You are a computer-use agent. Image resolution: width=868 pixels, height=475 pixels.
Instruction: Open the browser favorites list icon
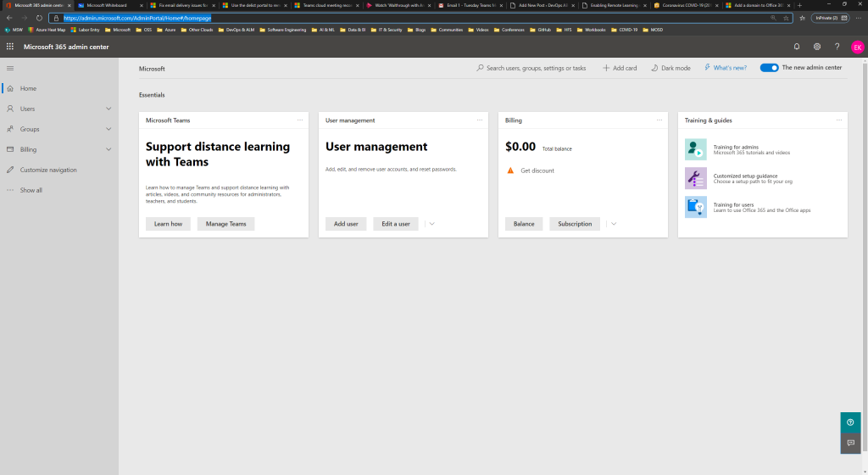pos(802,18)
